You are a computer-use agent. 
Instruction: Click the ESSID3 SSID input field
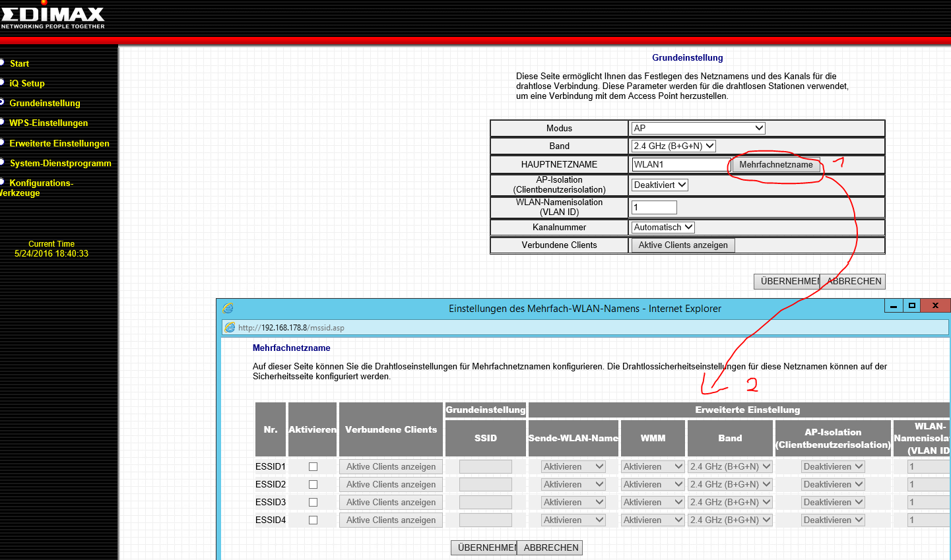(486, 502)
